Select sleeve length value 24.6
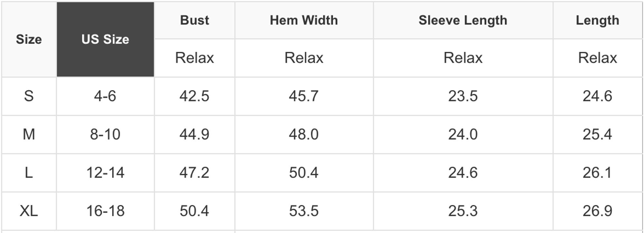Viewport: 644px width, 233px height. (463, 172)
